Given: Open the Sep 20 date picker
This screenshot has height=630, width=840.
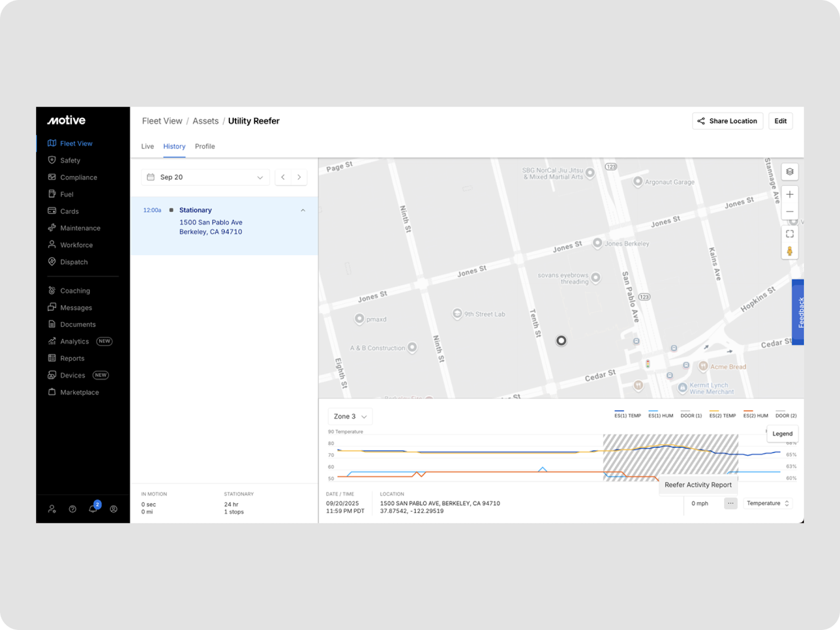Looking at the screenshot, I should pyautogui.click(x=205, y=177).
